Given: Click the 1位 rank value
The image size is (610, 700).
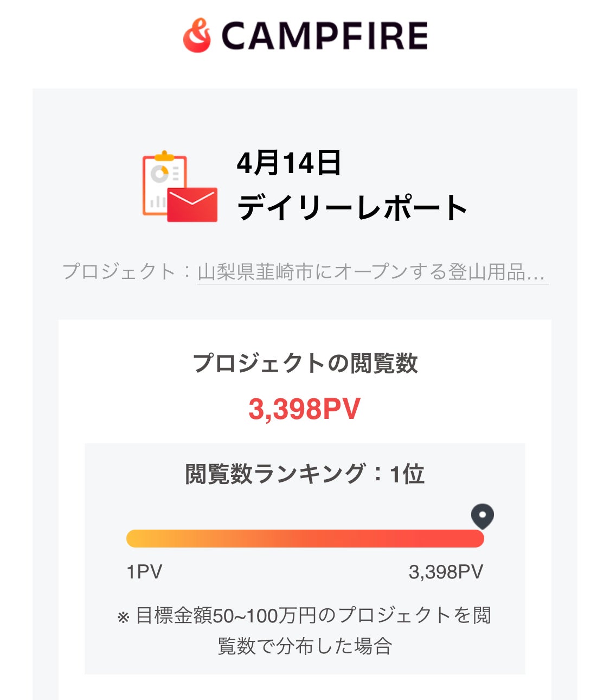Looking at the screenshot, I should tap(407, 474).
